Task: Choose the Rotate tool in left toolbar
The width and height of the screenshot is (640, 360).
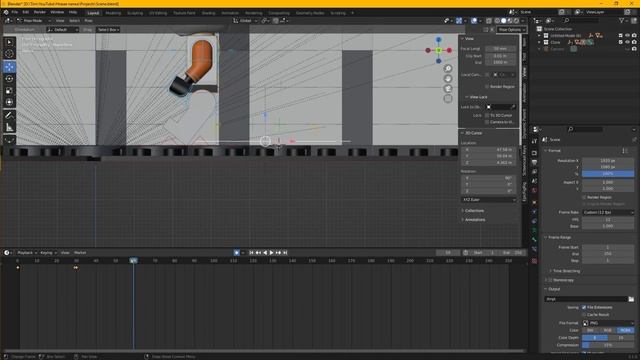Action: click(9, 78)
